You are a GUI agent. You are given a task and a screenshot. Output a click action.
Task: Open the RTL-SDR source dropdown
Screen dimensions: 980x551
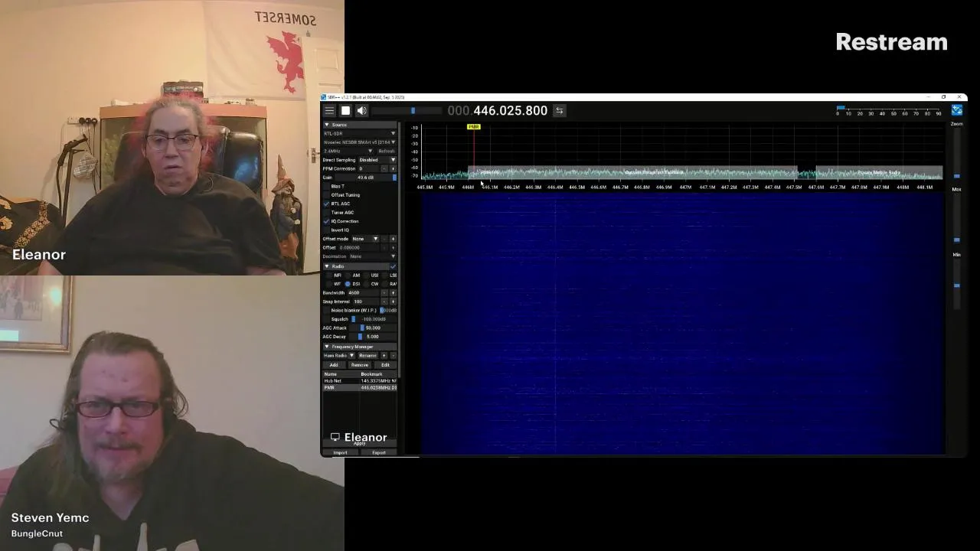point(359,133)
